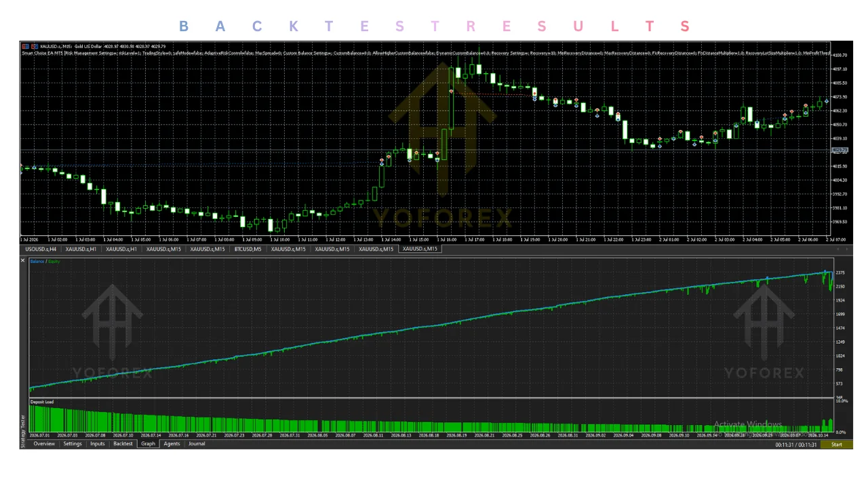Click the 2026.07.01 date label
Image resolution: width=868 pixels, height=488 pixels.
click(40, 436)
